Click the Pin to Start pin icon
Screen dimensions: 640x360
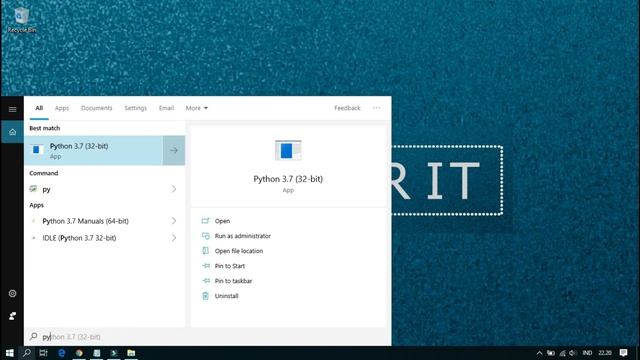206,266
